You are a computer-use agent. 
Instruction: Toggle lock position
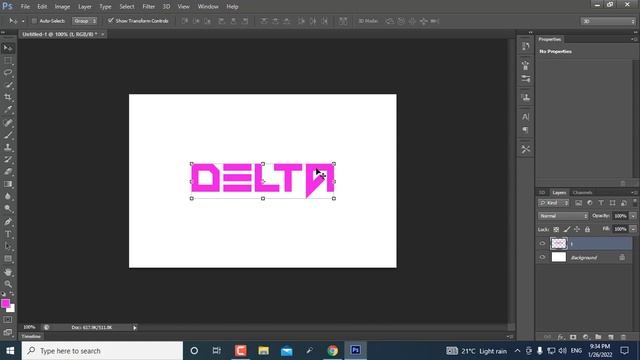tap(577, 229)
